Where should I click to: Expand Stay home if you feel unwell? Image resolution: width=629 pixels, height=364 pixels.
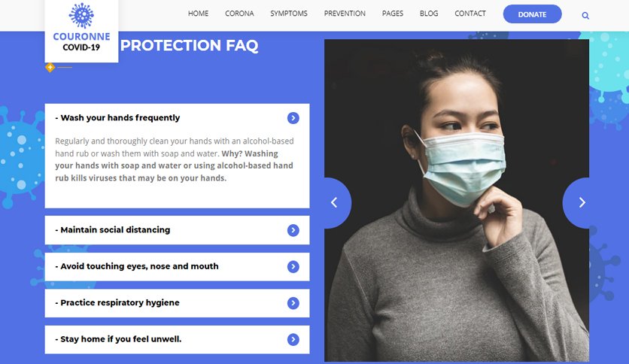coord(177,339)
